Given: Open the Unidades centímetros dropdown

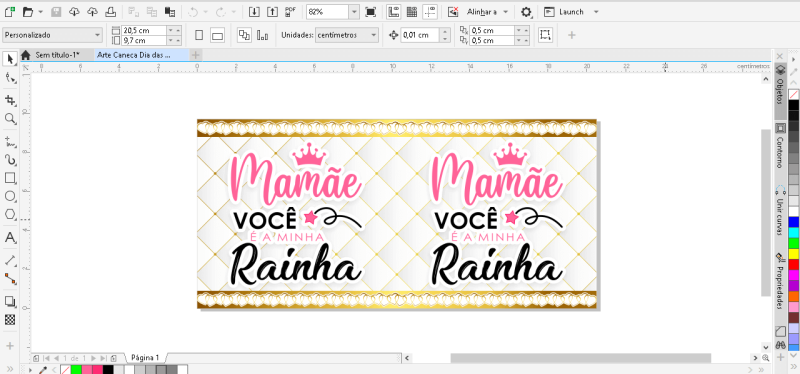Looking at the screenshot, I should [x=347, y=35].
